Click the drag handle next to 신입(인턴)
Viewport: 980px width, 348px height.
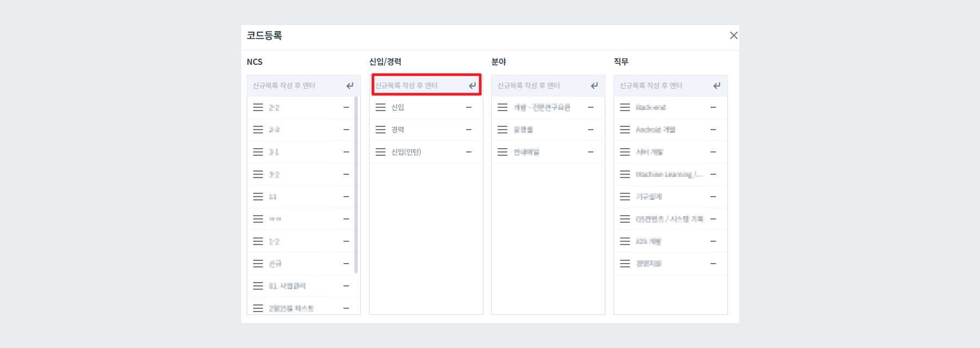click(x=381, y=151)
